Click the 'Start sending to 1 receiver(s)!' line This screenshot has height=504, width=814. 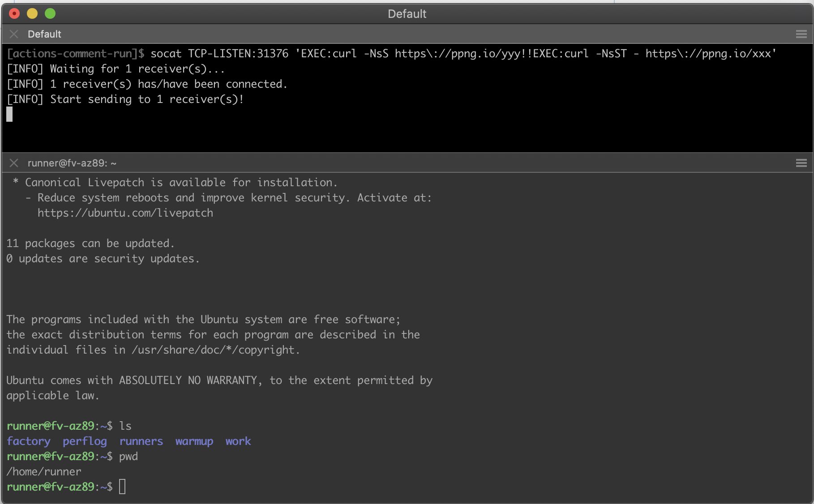(x=125, y=99)
